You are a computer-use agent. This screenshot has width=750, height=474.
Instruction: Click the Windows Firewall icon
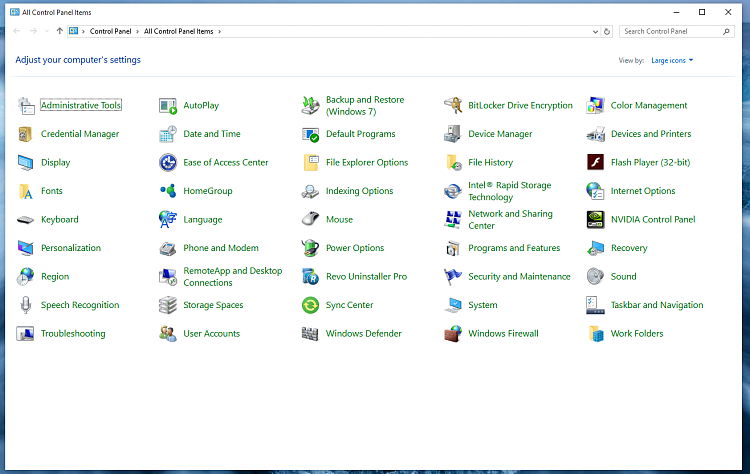(x=453, y=334)
